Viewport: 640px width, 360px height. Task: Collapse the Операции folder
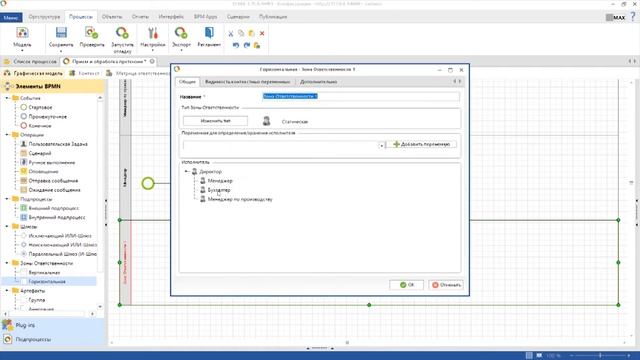(7, 135)
